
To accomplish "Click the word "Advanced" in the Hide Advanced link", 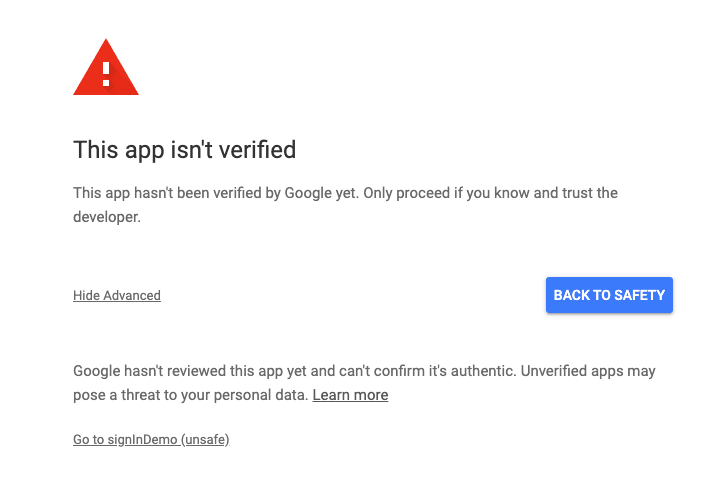I will pos(132,295).
